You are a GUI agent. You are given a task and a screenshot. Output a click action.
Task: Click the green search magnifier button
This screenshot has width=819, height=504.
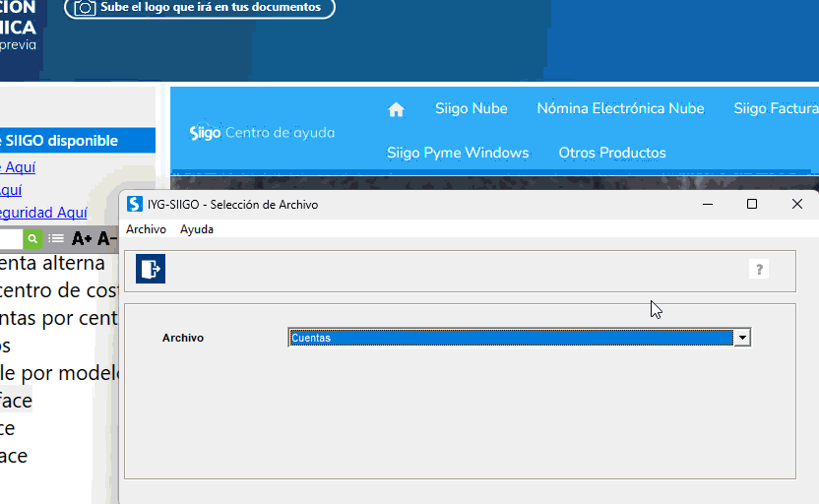pos(32,239)
